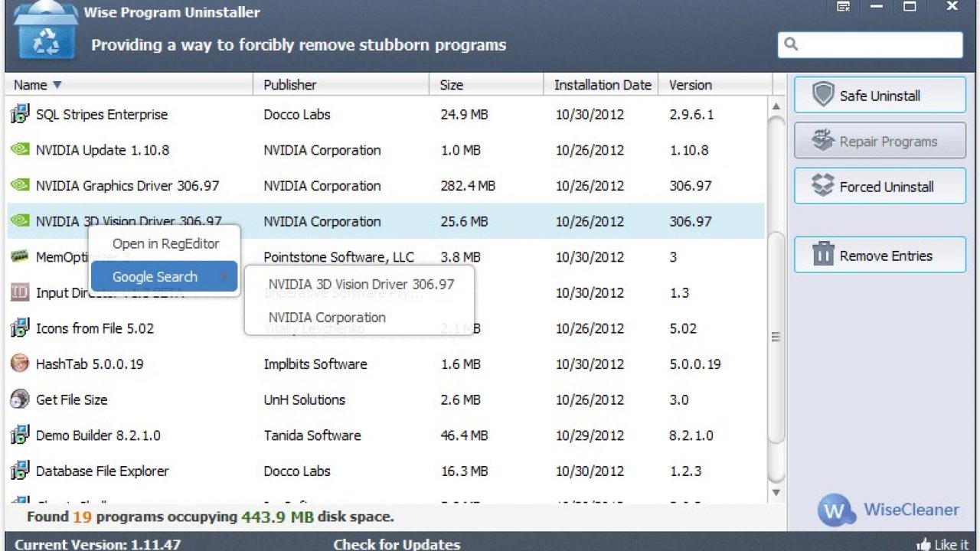The image size is (980, 551).
Task: Select the Demo Builder 8.2.1.0 row name
Action: [98, 435]
